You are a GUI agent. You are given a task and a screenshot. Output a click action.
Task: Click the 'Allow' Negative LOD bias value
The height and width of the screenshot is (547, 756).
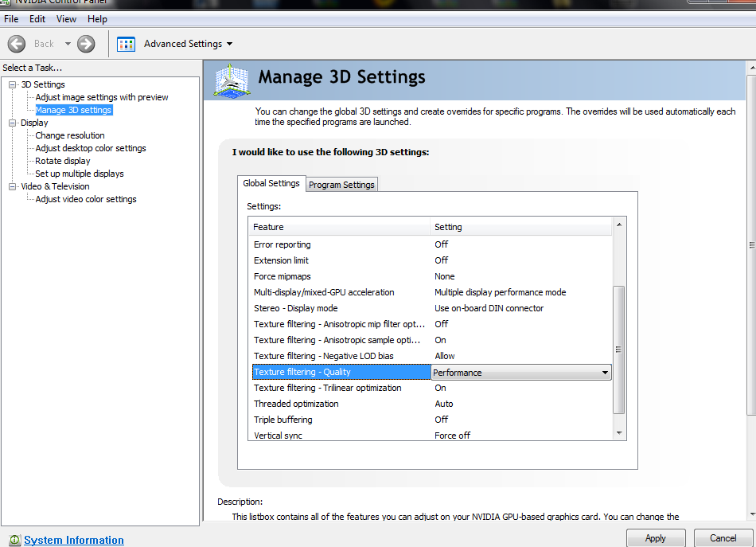coord(445,356)
